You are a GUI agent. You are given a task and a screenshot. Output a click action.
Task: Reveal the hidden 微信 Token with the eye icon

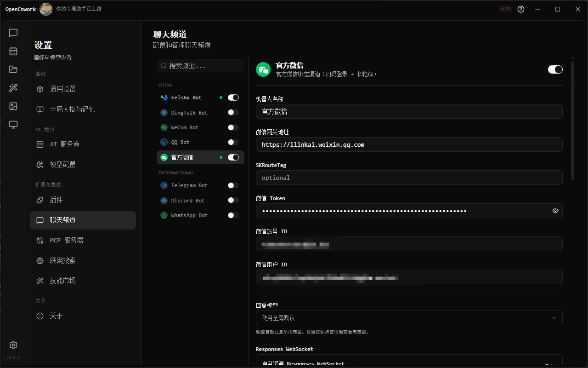[555, 211]
